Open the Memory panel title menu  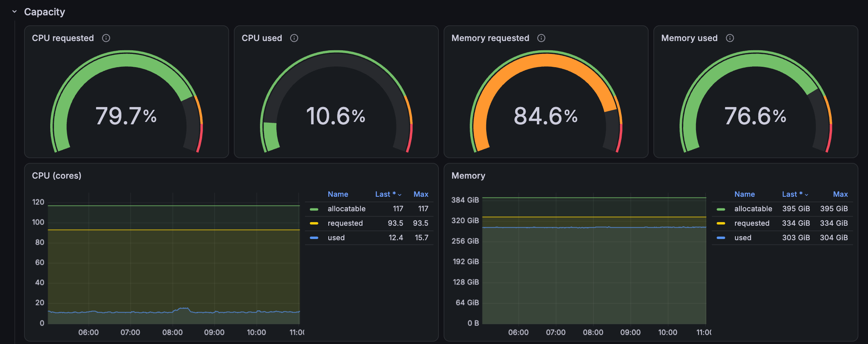pos(468,176)
